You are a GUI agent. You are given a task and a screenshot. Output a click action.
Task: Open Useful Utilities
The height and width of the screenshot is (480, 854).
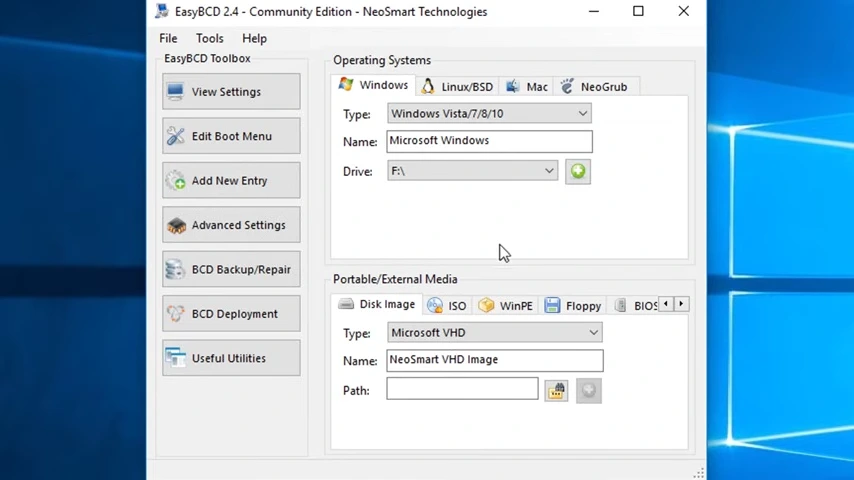pyautogui.click(x=231, y=358)
